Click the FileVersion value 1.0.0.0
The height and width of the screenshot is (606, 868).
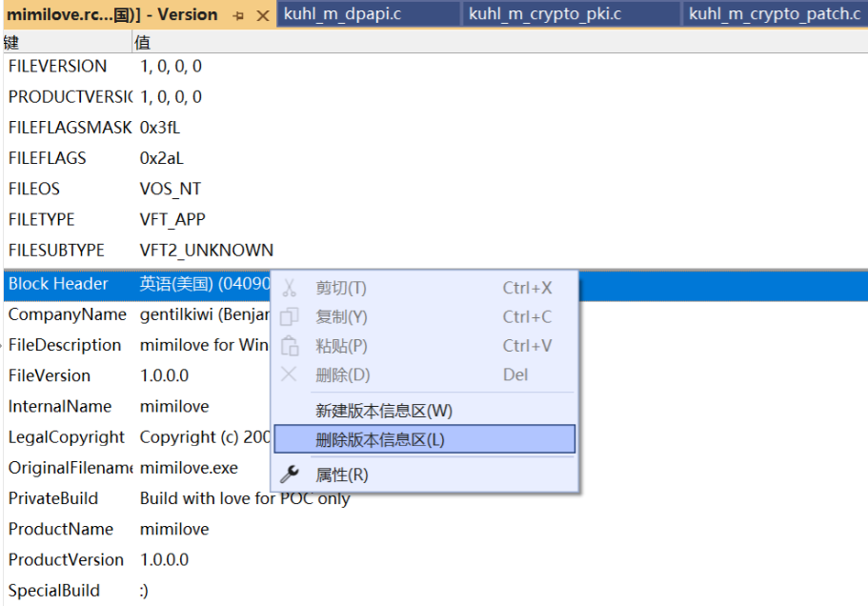(165, 375)
